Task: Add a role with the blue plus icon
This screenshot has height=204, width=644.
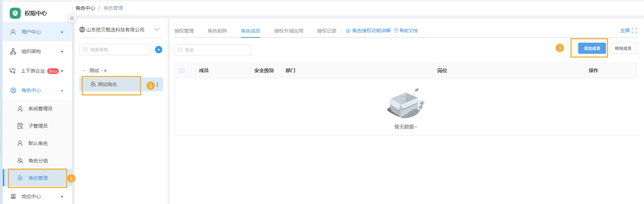Action: [x=159, y=50]
